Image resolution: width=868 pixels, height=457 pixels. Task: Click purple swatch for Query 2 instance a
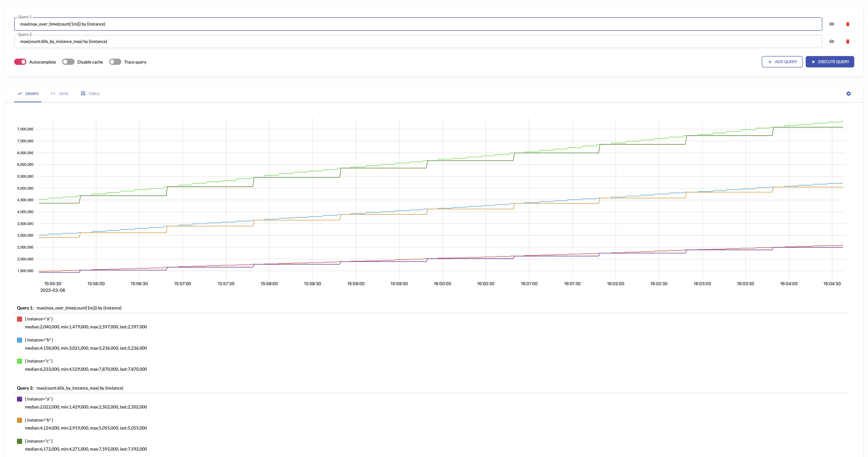(x=20, y=399)
